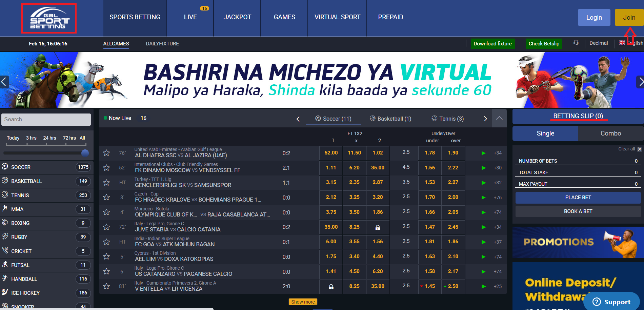Set time filter to 3 hrs
This screenshot has width=644, height=310.
point(31,138)
